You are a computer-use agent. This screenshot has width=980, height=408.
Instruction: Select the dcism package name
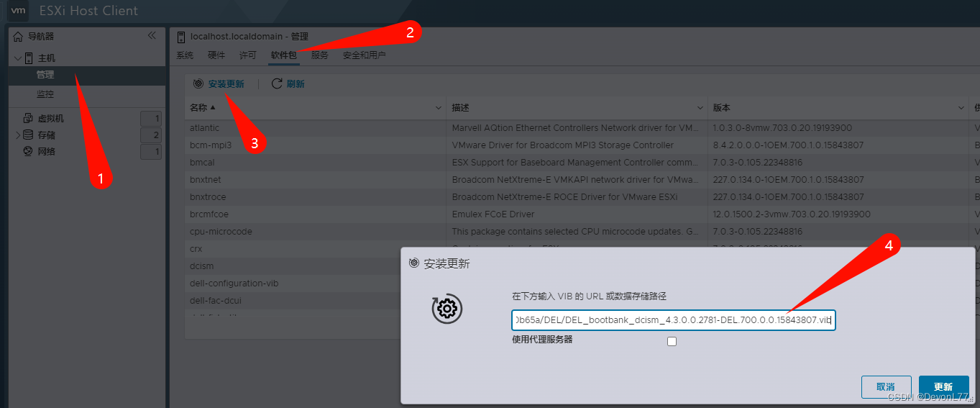pyautogui.click(x=201, y=266)
